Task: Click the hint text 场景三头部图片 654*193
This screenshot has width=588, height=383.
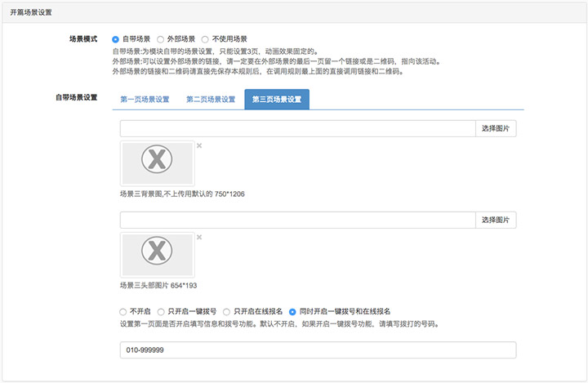Action: (x=158, y=286)
